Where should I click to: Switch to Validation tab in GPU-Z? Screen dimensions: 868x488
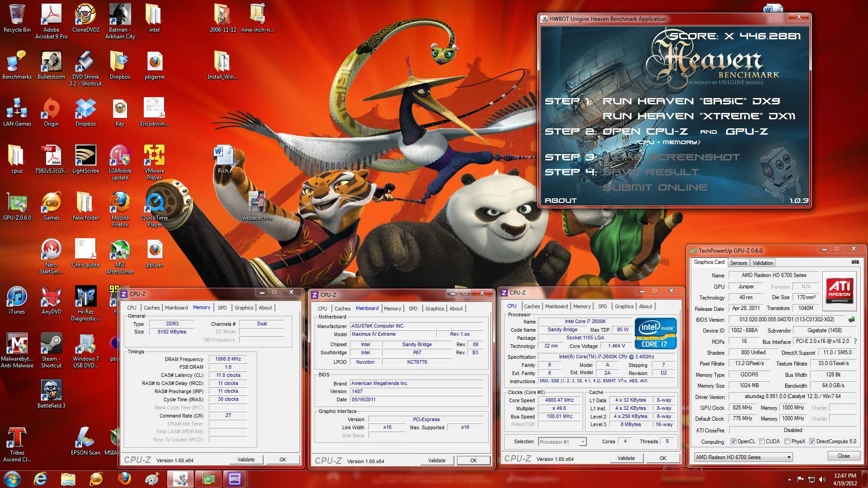[763, 263]
